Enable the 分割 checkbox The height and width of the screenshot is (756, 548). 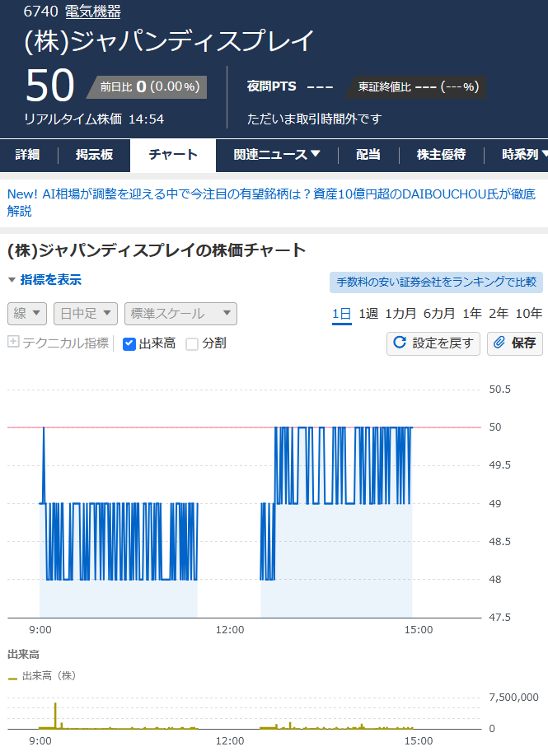(192, 343)
